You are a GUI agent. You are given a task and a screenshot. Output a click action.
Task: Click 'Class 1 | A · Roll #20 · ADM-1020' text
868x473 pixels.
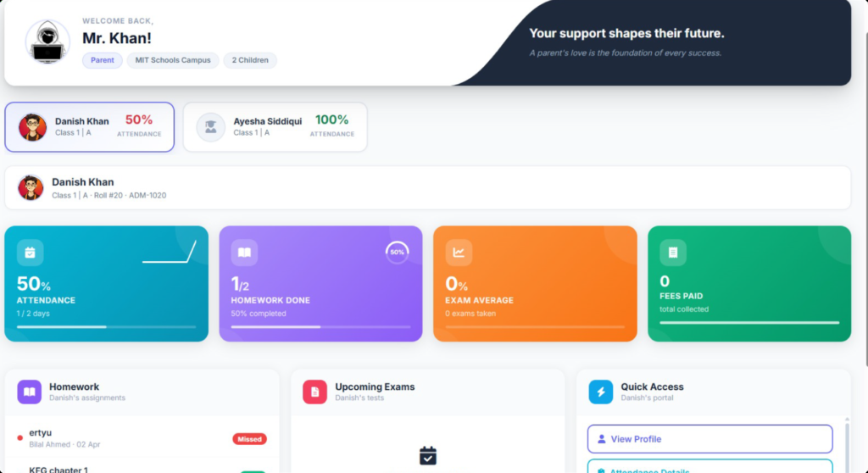(109, 196)
